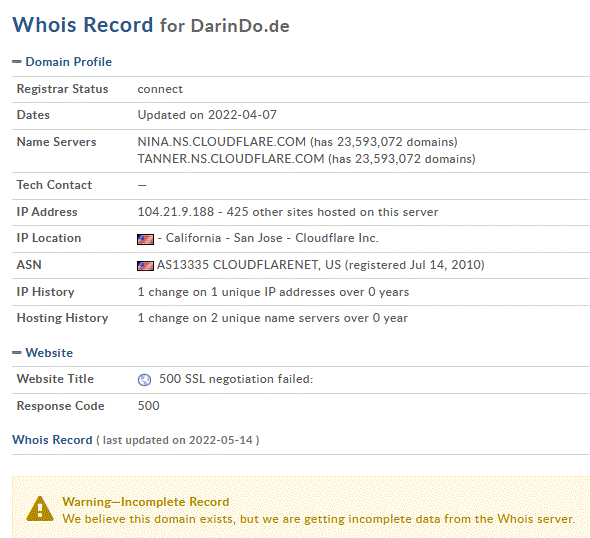Open TANNER.NS.CLOUDFLARE.COM name server entry
Image resolution: width=590 pixels, height=538 pixels.
231,159
